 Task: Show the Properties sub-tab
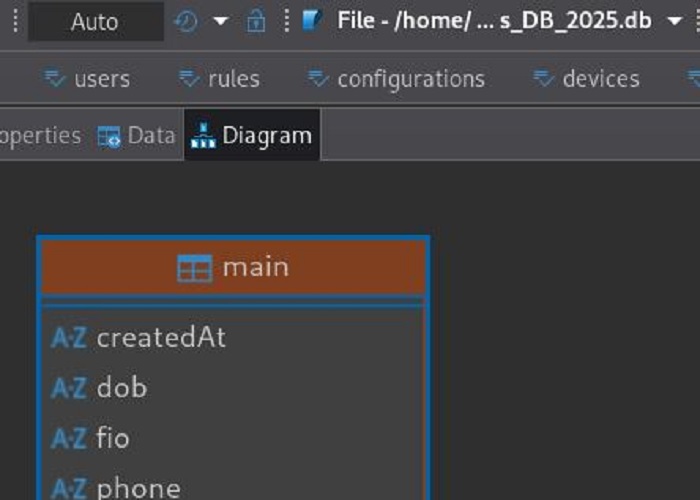pos(40,135)
